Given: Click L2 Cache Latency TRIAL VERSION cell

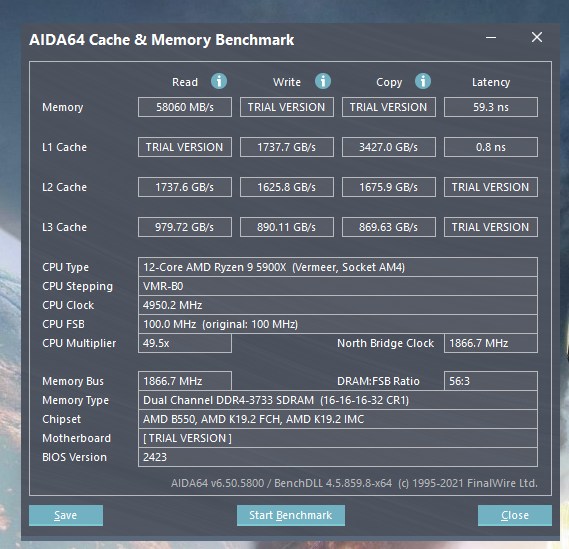Looking at the screenshot, I should (x=491, y=187).
